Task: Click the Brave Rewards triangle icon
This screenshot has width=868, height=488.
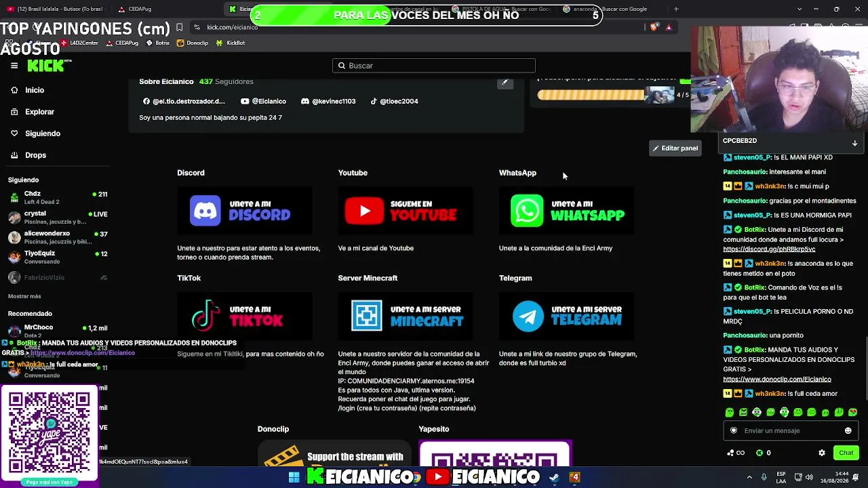Action: [669, 27]
